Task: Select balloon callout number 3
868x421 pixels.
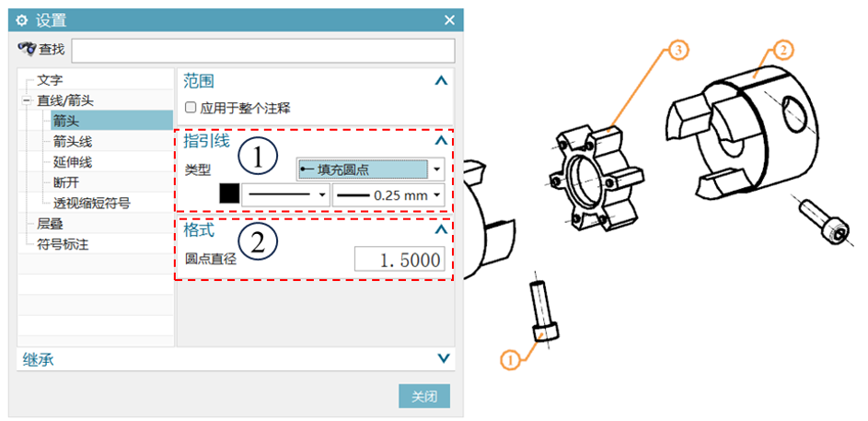Action: [678, 51]
